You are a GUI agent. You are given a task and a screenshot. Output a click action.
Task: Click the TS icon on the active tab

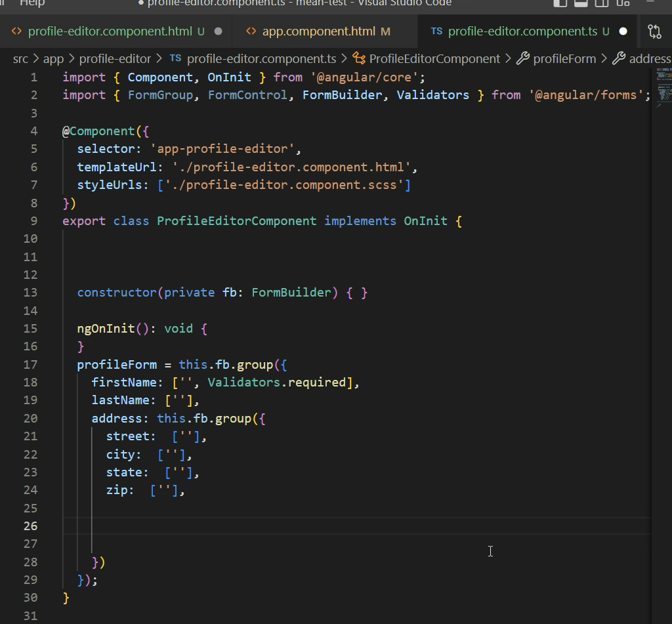tap(436, 31)
